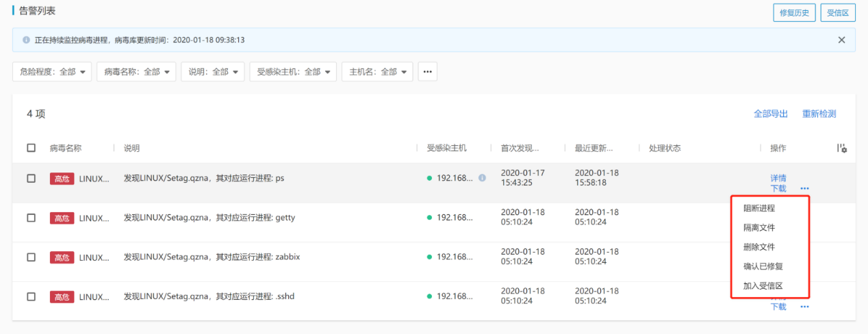Open the three-dot menu in first row
The image size is (868, 334).
(804, 188)
